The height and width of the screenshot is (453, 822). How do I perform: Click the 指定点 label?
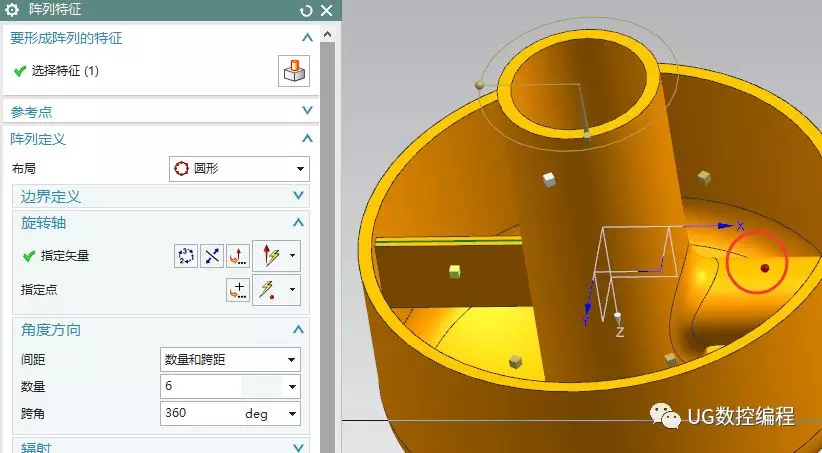pos(39,289)
